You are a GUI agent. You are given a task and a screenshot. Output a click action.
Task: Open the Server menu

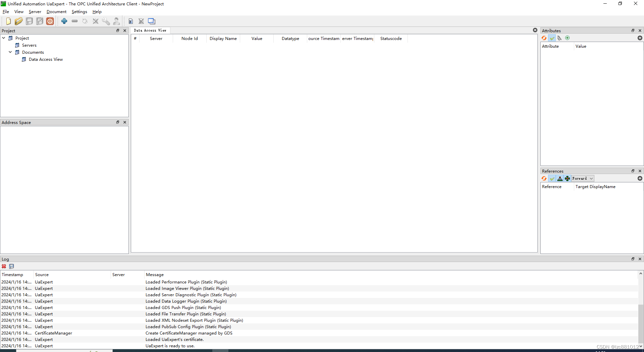click(35, 12)
